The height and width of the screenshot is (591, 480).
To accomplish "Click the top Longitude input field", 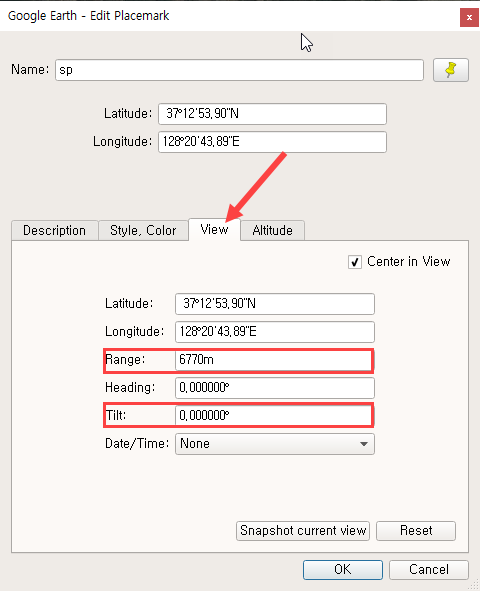I will (x=272, y=142).
